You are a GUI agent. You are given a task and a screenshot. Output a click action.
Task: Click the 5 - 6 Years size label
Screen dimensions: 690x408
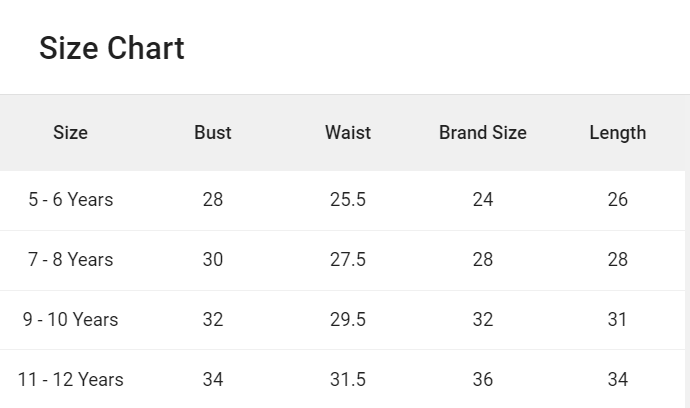coord(70,200)
